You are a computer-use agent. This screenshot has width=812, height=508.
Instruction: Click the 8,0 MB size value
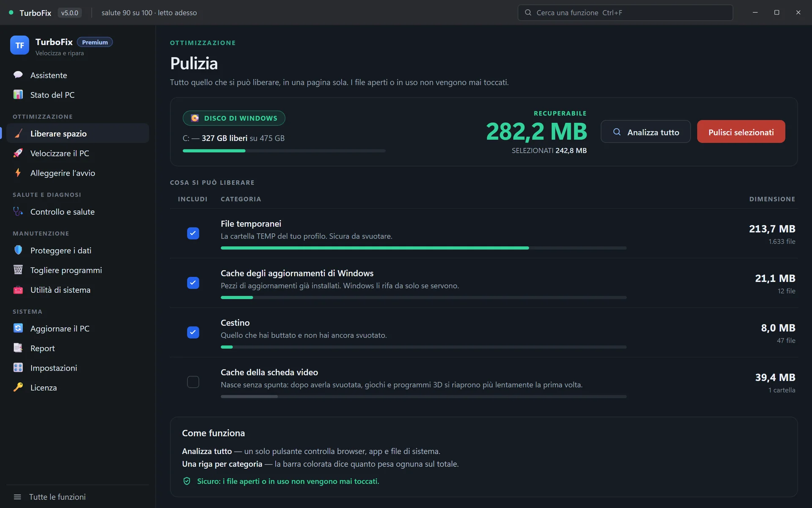[x=778, y=328]
